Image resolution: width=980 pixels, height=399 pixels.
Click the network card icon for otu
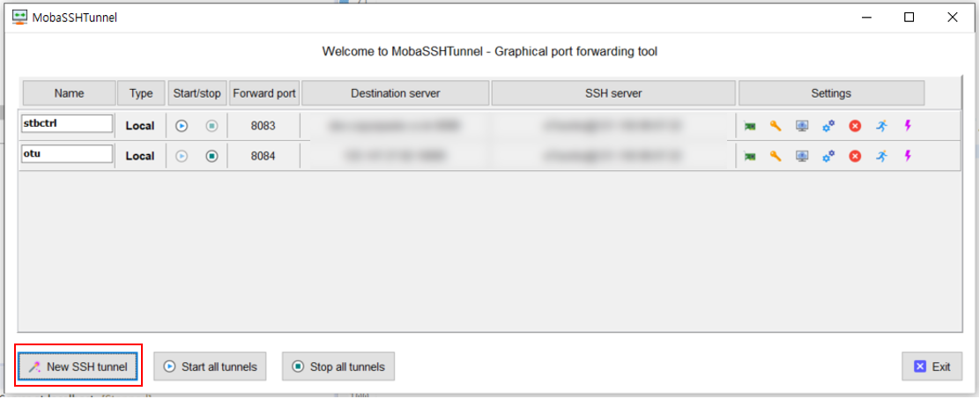(750, 156)
